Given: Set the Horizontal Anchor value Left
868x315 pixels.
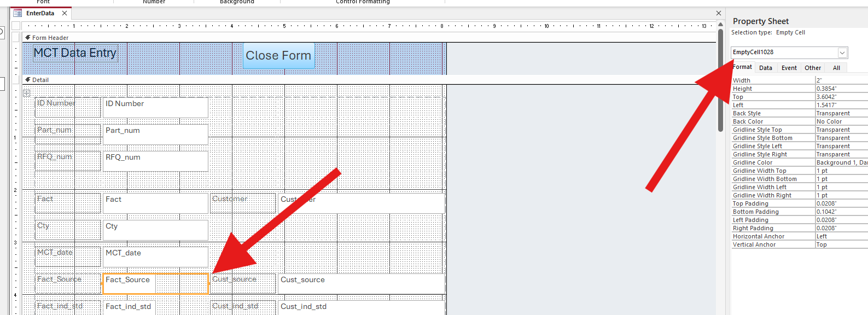Looking at the screenshot, I should pos(841,236).
